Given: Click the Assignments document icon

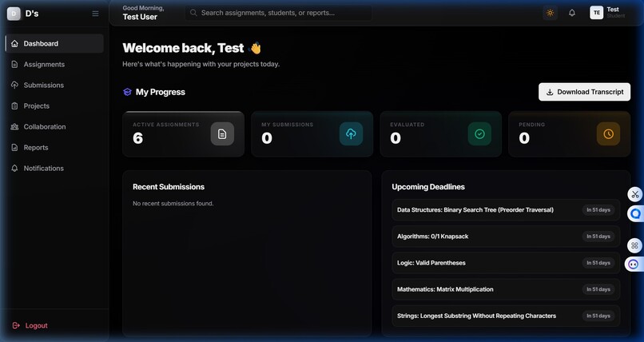Looking at the screenshot, I should click(x=15, y=65).
